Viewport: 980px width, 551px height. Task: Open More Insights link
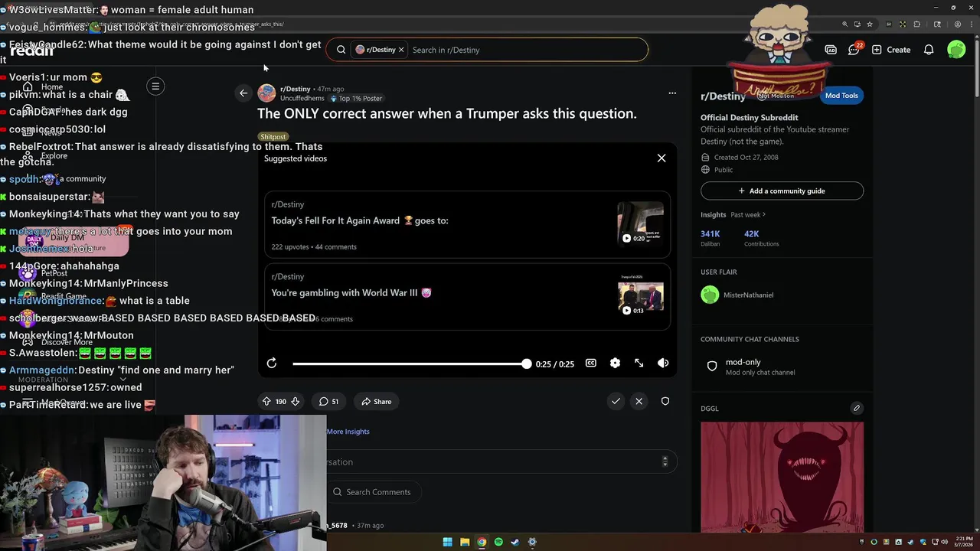point(348,432)
